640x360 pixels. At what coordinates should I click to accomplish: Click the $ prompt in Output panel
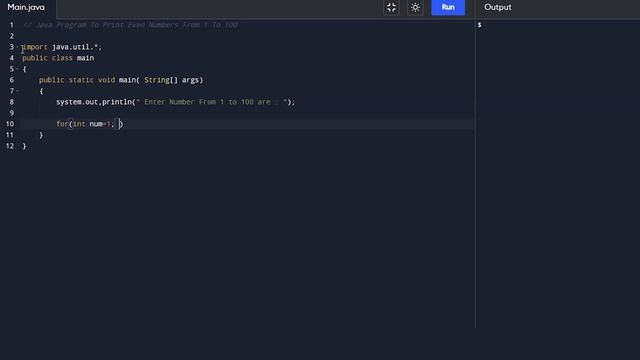pos(480,25)
